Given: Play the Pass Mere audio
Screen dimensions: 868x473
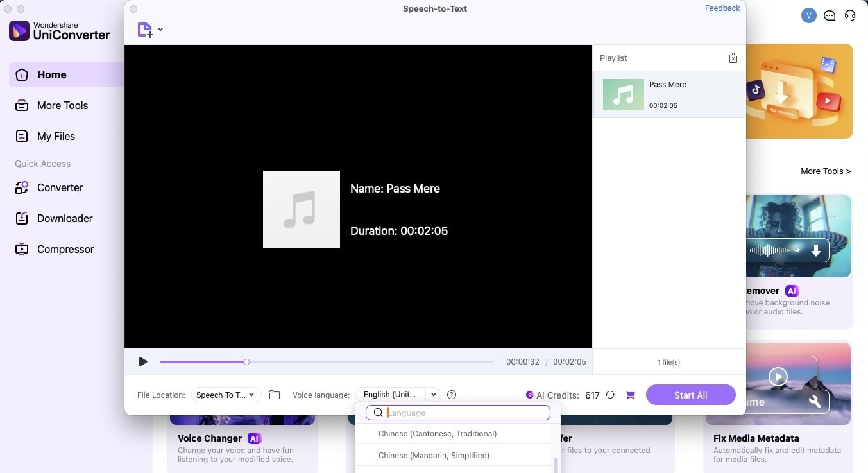Looking at the screenshot, I should click(x=143, y=362).
